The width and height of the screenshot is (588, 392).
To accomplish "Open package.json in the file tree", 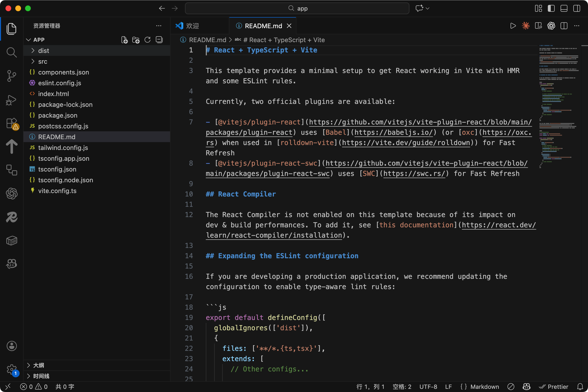I will tap(58, 115).
